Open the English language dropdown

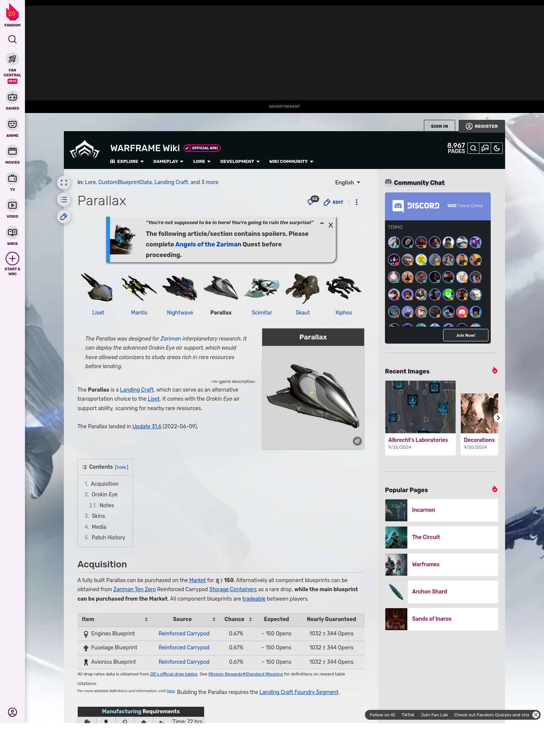point(348,183)
